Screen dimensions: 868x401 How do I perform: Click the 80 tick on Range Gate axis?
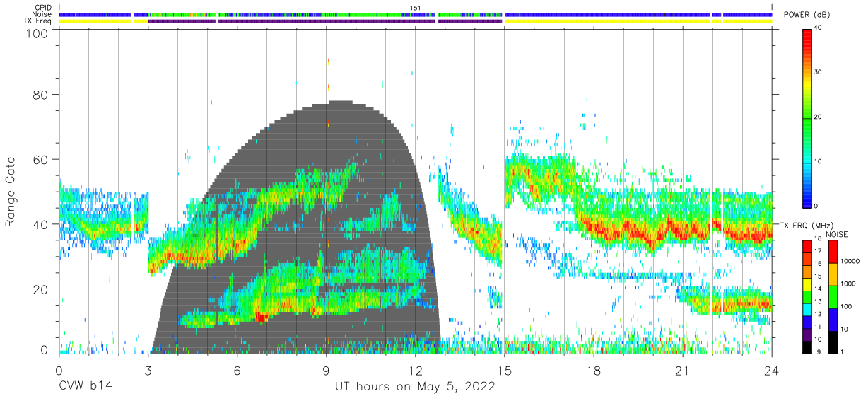(x=41, y=94)
